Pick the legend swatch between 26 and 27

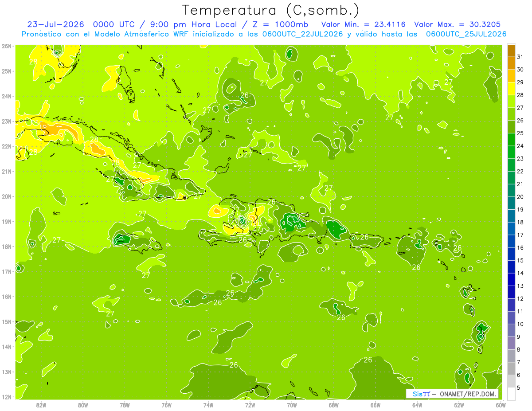pyautogui.click(x=511, y=114)
